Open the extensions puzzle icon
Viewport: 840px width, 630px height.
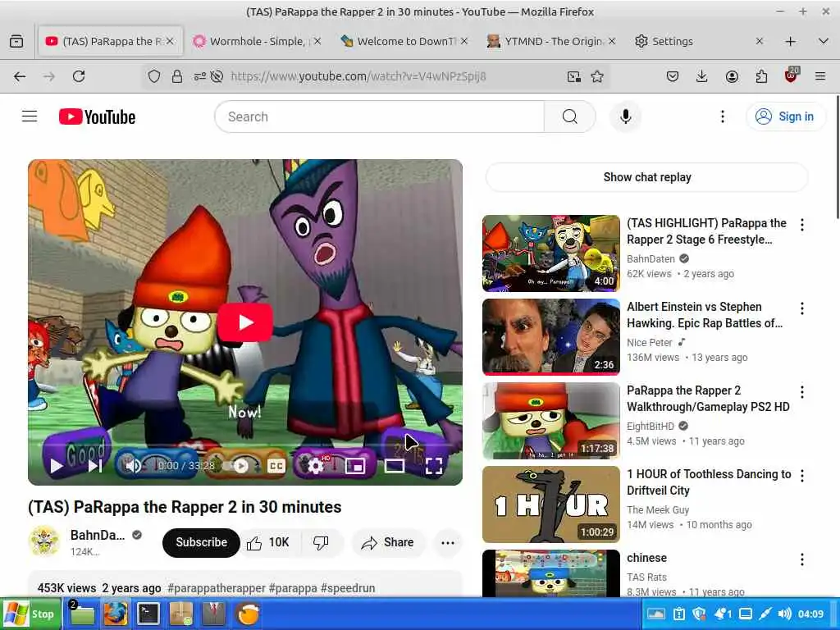761,76
